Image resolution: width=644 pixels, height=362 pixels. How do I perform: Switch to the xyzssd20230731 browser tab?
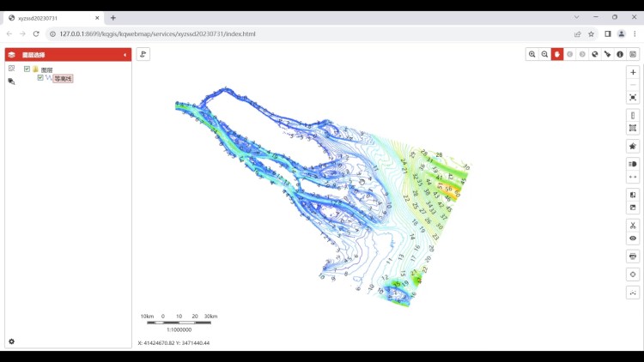point(52,17)
